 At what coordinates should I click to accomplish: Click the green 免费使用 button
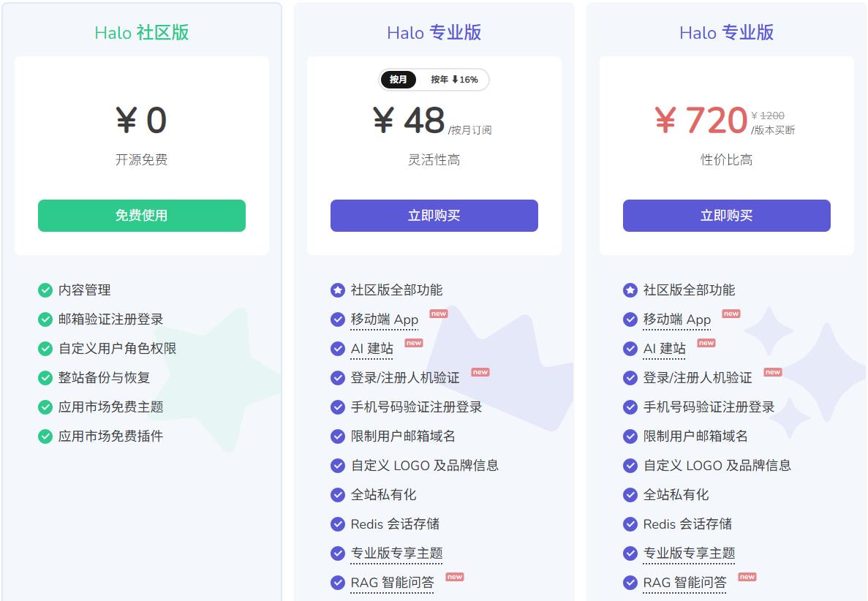[x=141, y=216]
